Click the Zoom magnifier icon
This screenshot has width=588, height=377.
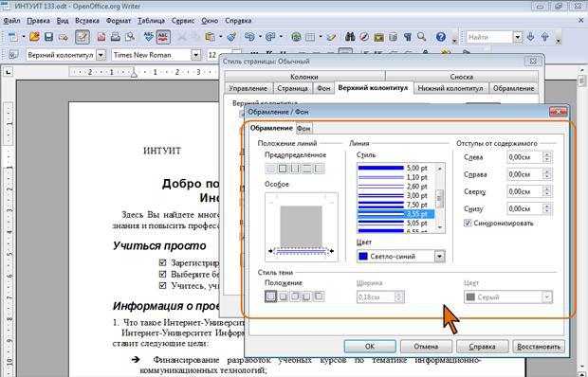tap(422, 37)
